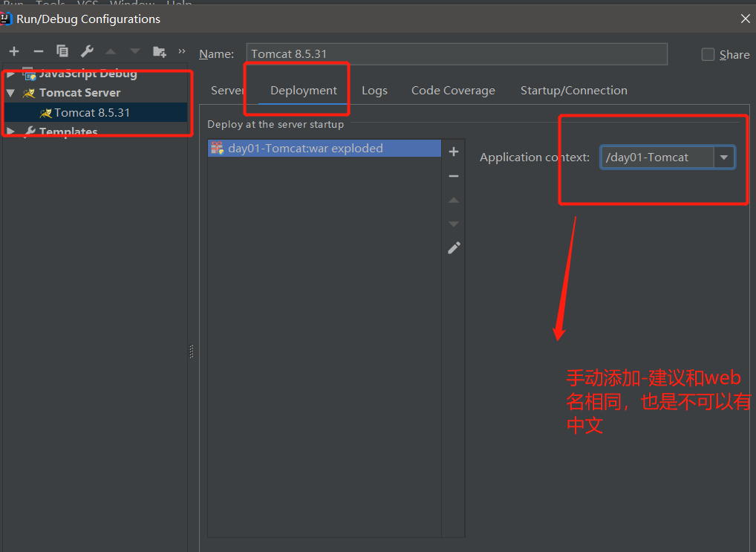Toggle the Share checkbox
This screenshot has height=552, width=756.
pos(708,54)
